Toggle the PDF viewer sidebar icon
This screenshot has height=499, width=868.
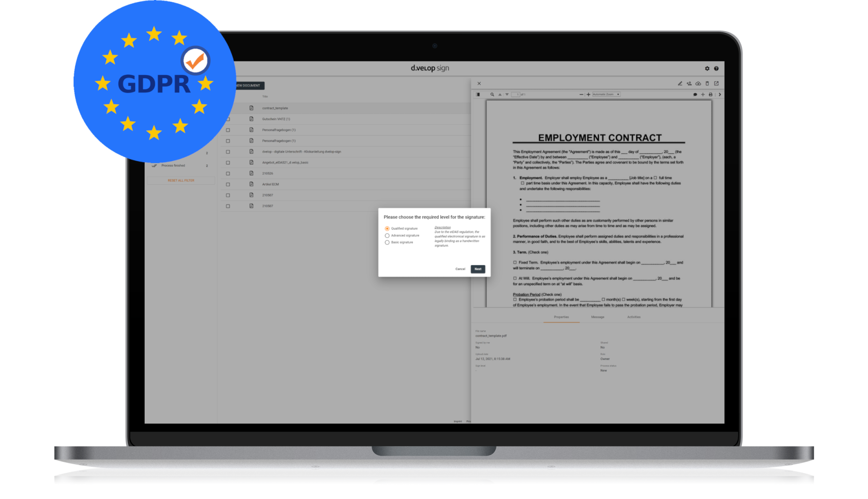478,94
